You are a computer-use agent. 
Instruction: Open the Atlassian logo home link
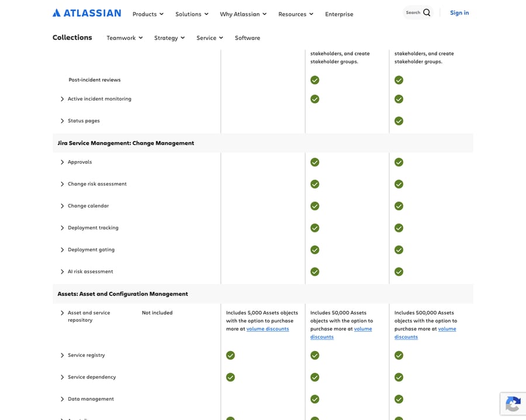pyautogui.click(x=86, y=13)
